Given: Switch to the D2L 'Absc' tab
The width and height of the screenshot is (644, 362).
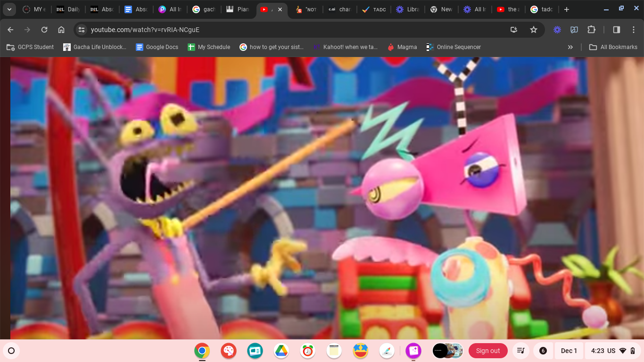Looking at the screenshot, I should (102, 9).
